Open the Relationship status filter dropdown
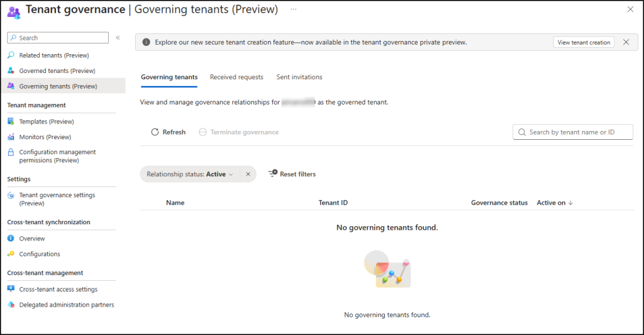Image resolution: width=644 pixels, height=335 pixels. point(190,174)
